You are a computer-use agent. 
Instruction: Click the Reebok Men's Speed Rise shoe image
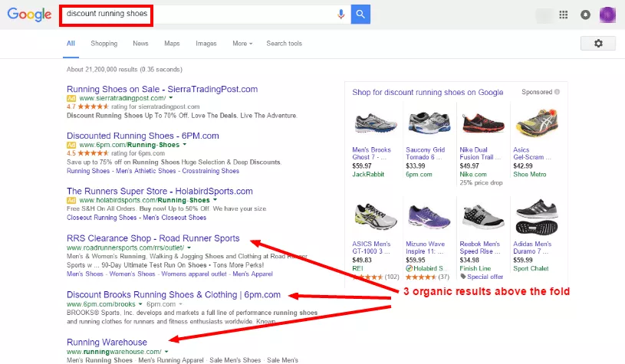point(483,217)
